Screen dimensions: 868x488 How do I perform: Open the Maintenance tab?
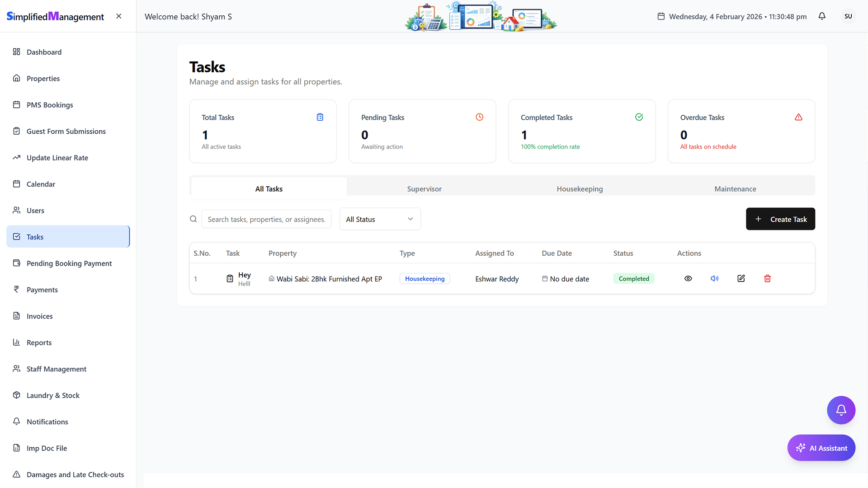[735, 189]
